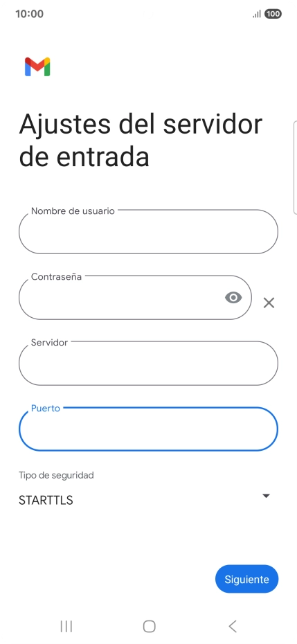
Task: Tap the signal strength status icon
Action: pyautogui.click(x=257, y=15)
